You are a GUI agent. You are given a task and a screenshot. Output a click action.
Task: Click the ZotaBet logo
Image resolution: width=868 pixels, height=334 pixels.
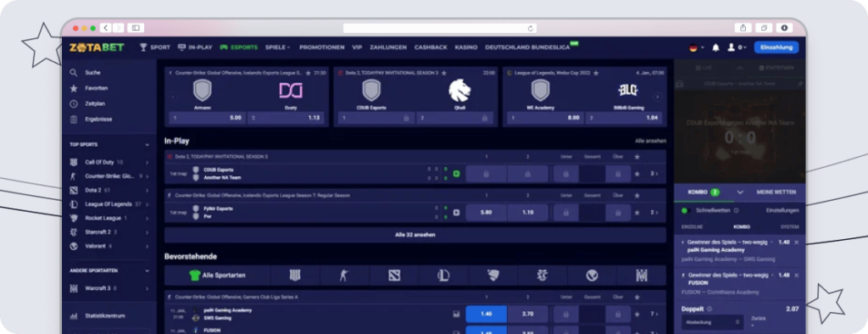97,47
